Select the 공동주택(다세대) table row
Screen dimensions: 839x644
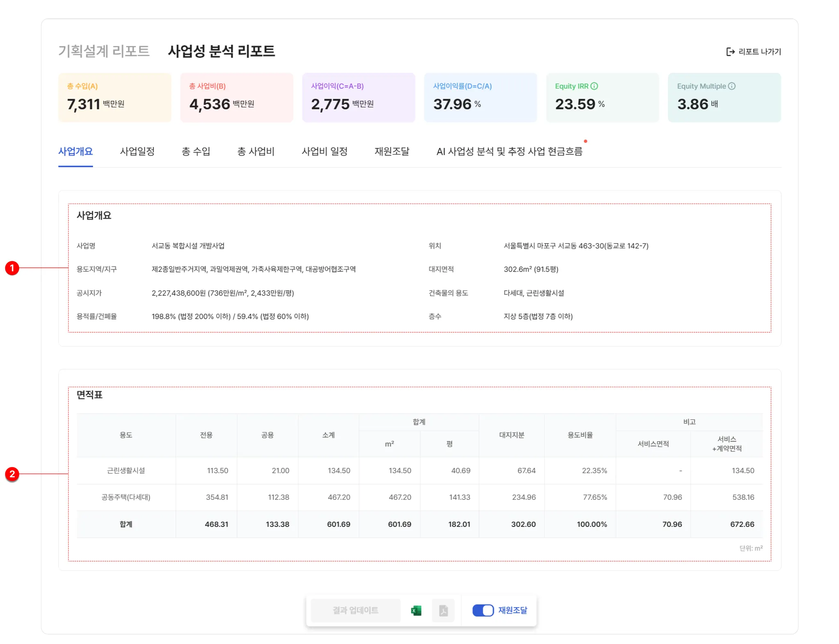tap(126, 497)
